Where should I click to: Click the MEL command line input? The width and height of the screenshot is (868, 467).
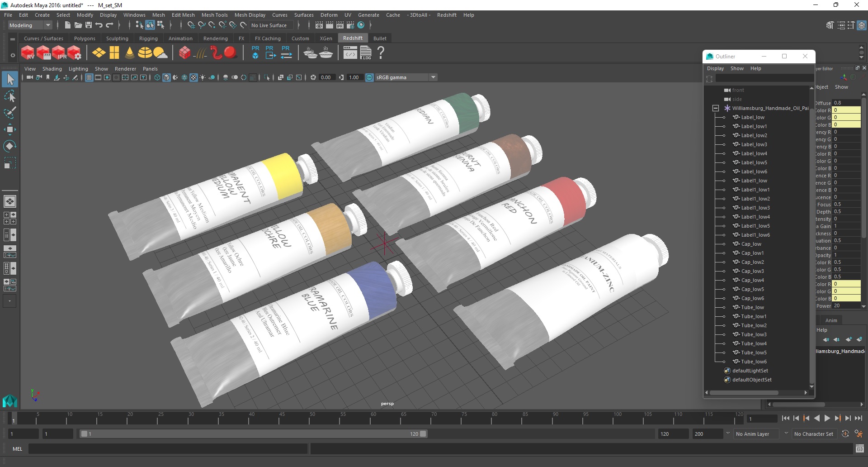[x=168, y=449]
